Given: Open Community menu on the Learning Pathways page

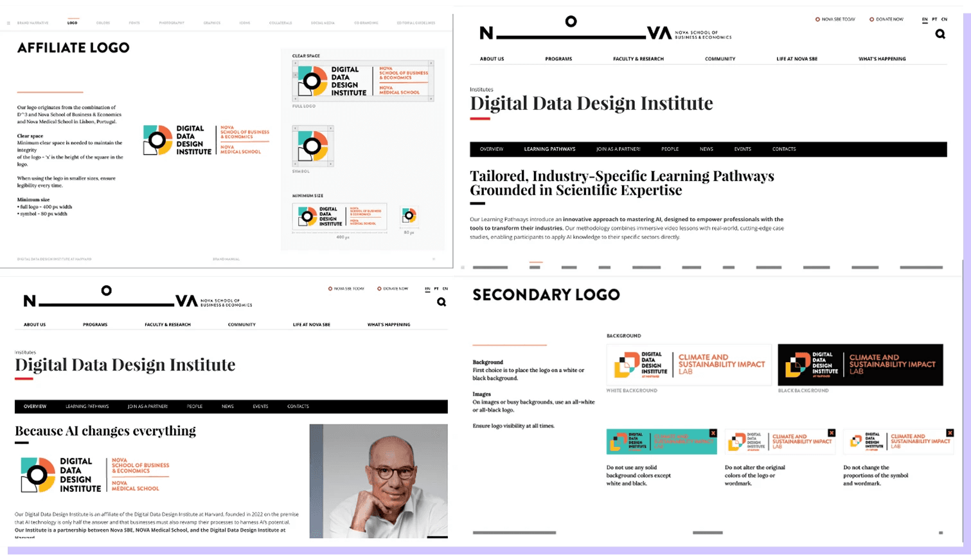Looking at the screenshot, I should point(720,59).
